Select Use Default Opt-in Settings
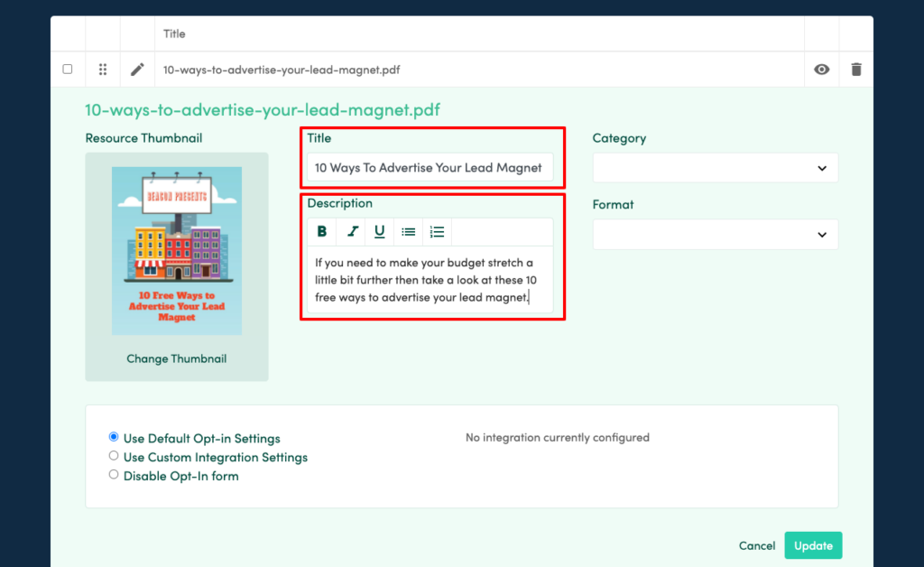This screenshot has height=567, width=924. 114,437
